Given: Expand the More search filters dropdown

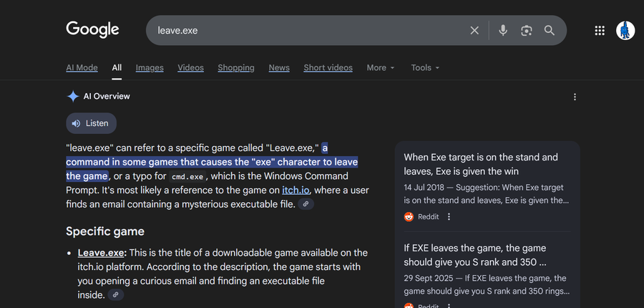Looking at the screenshot, I should 381,67.
